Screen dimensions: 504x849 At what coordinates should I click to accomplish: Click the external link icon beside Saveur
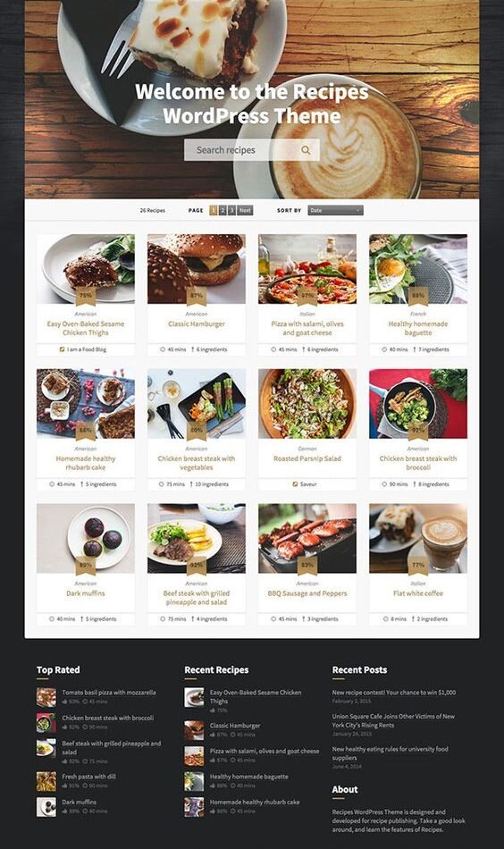point(295,484)
